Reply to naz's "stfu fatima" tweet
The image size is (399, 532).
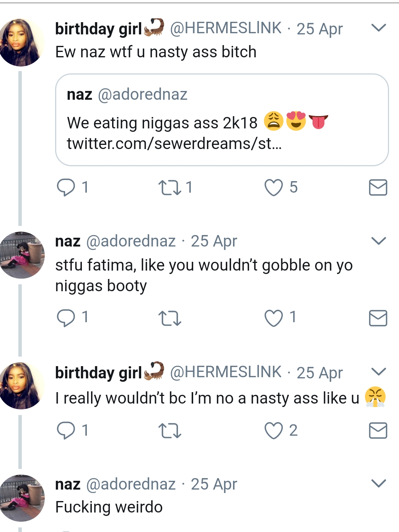[x=66, y=318]
